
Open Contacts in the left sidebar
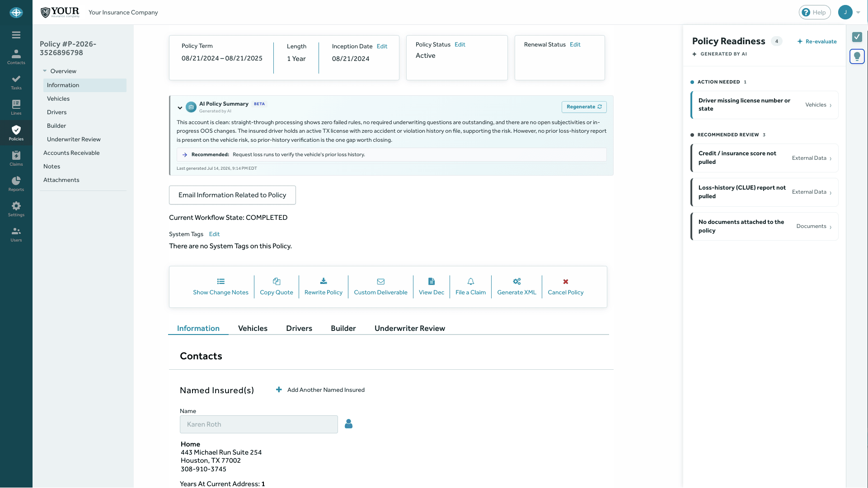click(16, 57)
